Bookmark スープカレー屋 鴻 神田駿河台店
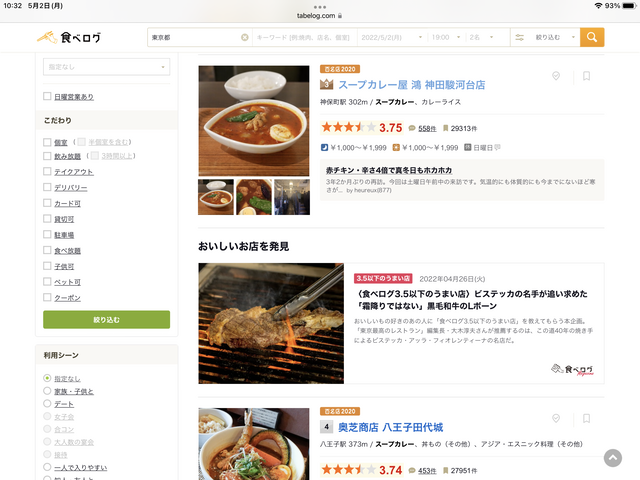Screen dimensions: 640x480 [x=586, y=76]
